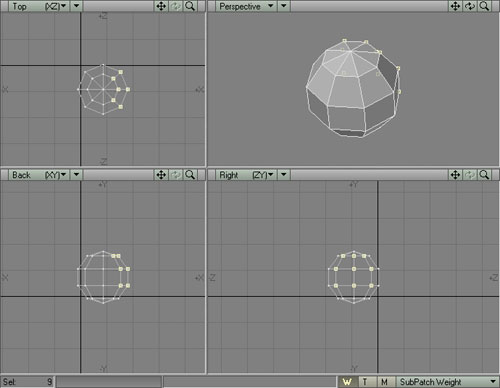This screenshot has width=500, height=388.
Task: Open the Top (XZ) view type dropdown
Action: point(39,6)
